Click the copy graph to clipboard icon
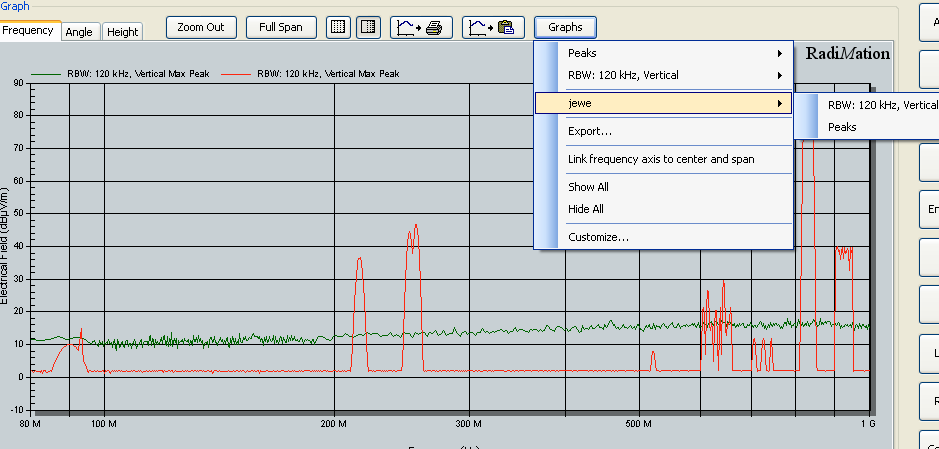 (x=493, y=27)
